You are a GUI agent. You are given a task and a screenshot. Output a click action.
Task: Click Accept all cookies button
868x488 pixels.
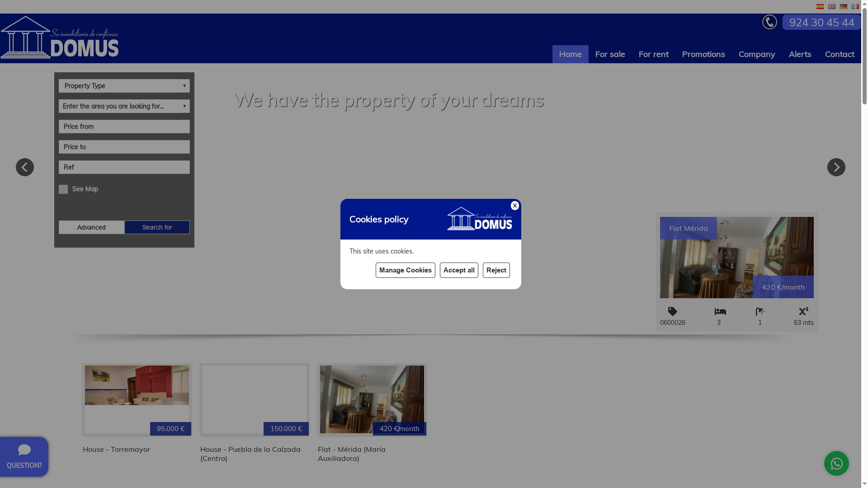point(459,270)
